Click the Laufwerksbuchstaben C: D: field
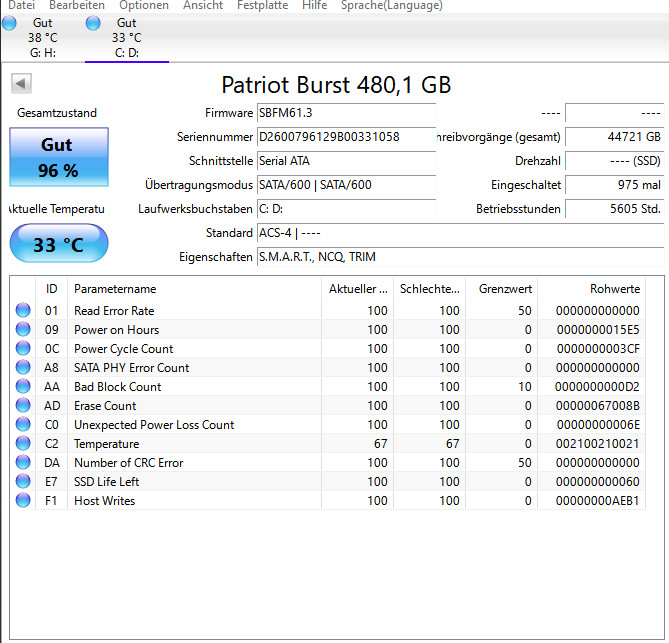Screen dimensions: 669x643 point(346,209)
